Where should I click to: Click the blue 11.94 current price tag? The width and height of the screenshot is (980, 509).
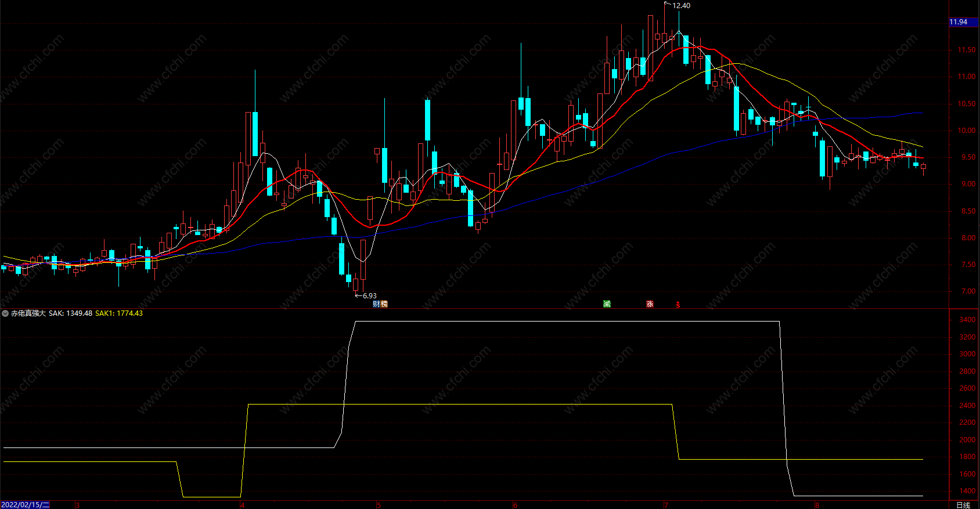(963, 22)
